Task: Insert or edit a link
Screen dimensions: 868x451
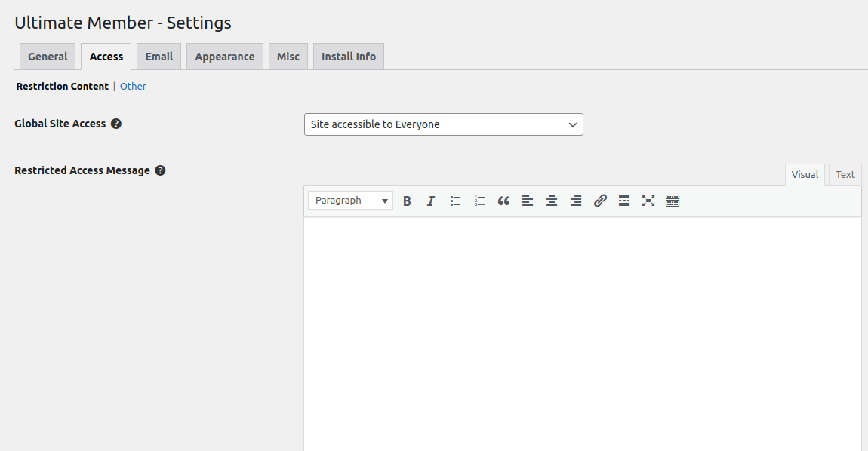Action: coord(600,201)
